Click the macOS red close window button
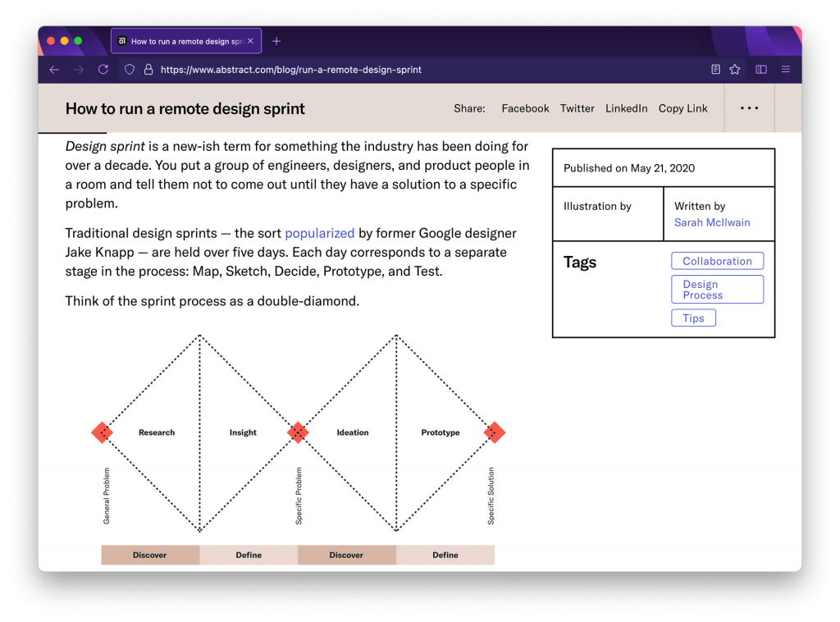 [x=51, y=41]
